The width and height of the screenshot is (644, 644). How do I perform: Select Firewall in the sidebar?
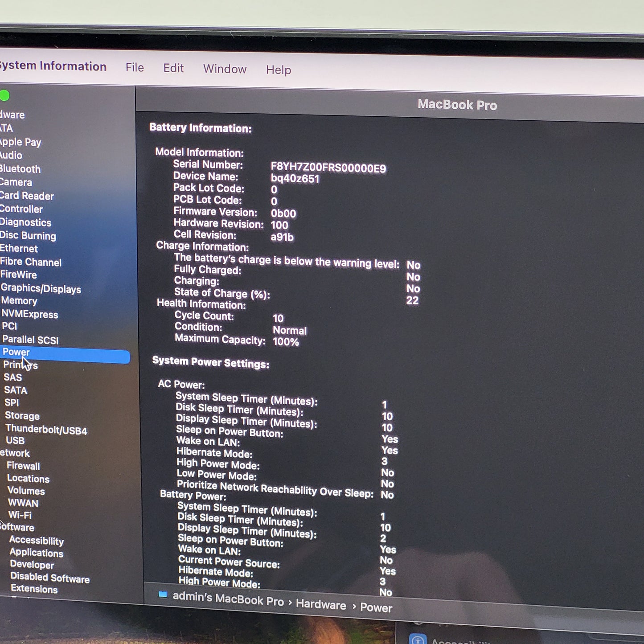pos(24,466)
